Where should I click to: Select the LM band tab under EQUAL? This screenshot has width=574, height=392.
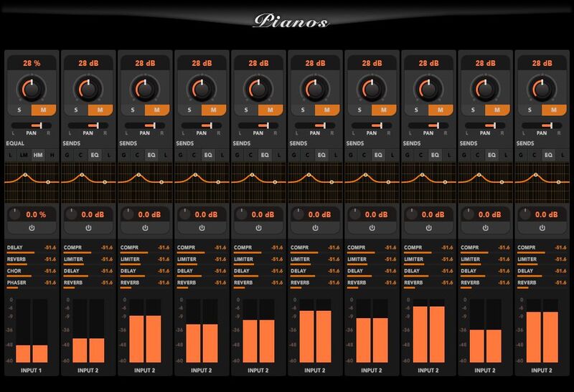pyautogui.click(x=24, y=155)
